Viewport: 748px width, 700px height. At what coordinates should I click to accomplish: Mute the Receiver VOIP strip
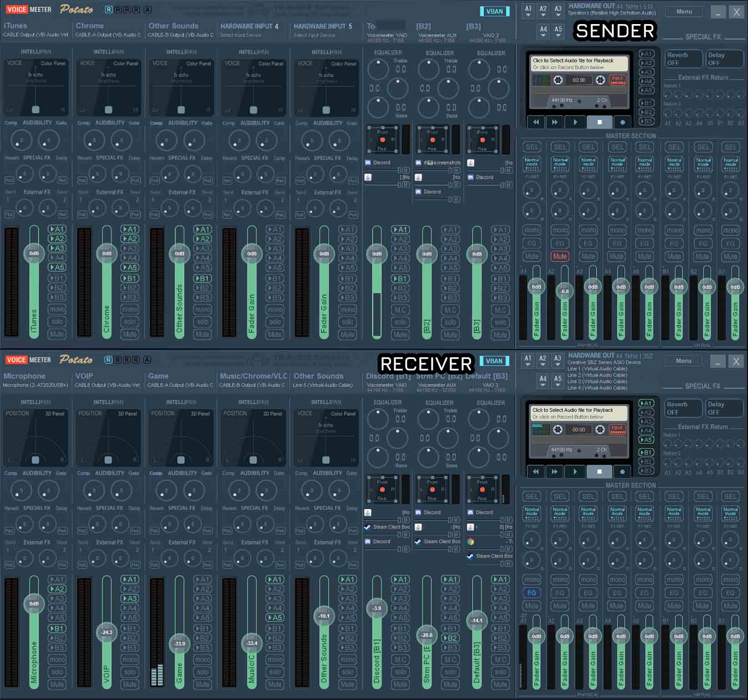tap(130, 684)
